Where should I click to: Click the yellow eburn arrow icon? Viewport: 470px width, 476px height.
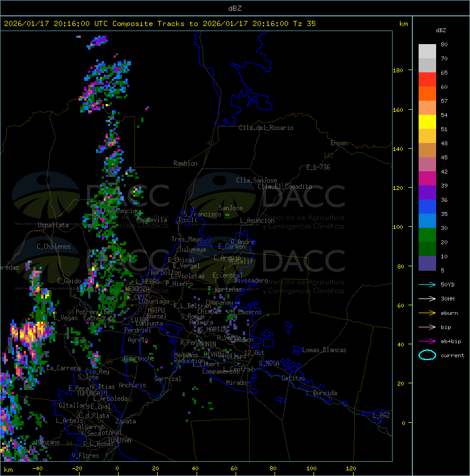click(427, 313)
